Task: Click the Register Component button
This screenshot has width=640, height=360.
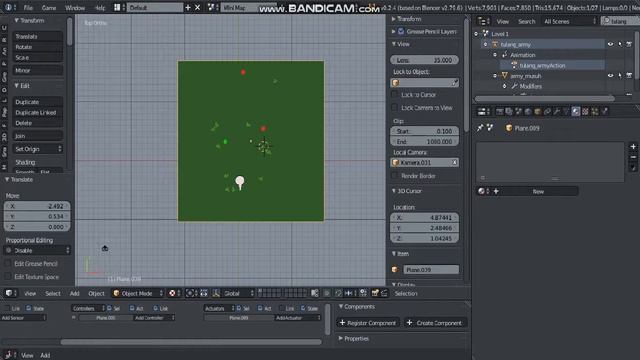Action: (368, 323)
